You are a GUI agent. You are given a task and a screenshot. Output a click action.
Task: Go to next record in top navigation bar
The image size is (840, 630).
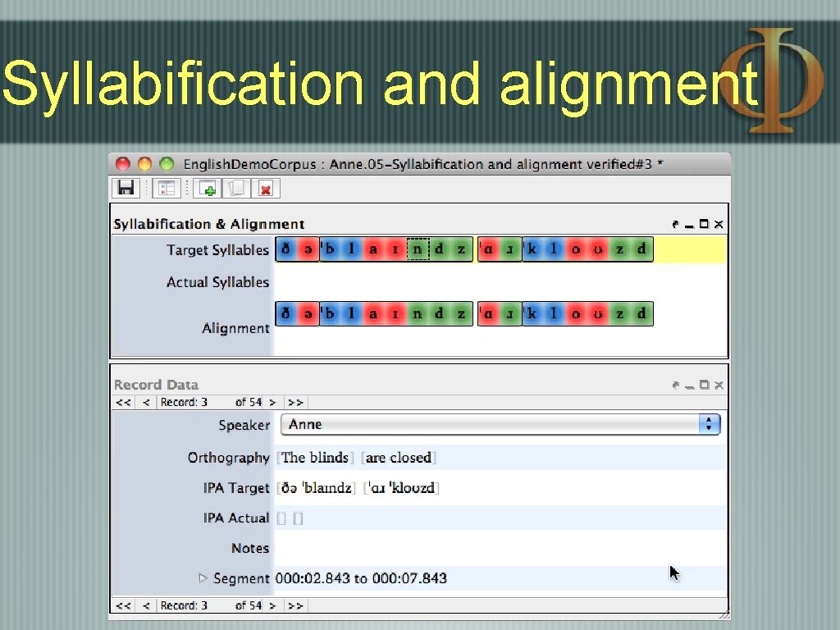(x=272, y=402)
